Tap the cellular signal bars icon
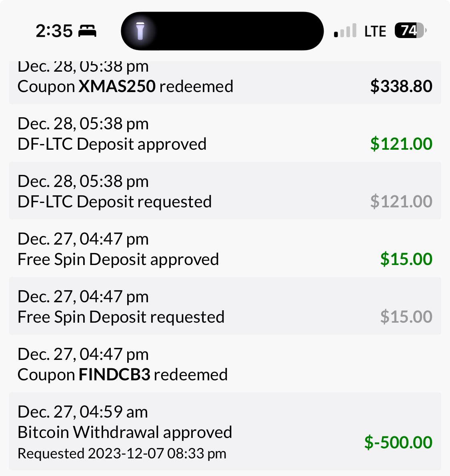 click(x=345, y=31)
